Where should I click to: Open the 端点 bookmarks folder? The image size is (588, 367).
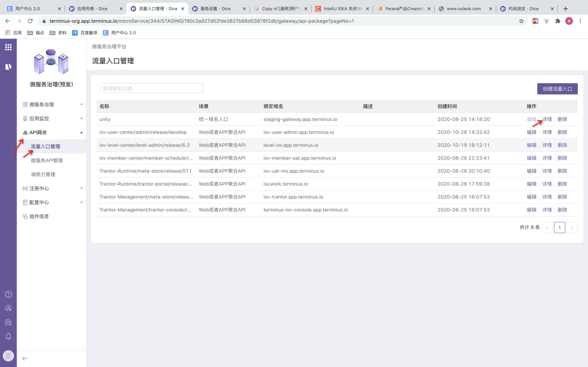tap(35, 33)
